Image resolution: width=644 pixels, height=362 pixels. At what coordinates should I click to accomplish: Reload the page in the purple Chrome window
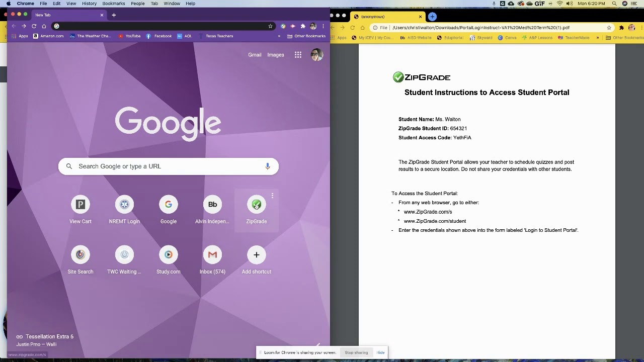click(34, 26)
